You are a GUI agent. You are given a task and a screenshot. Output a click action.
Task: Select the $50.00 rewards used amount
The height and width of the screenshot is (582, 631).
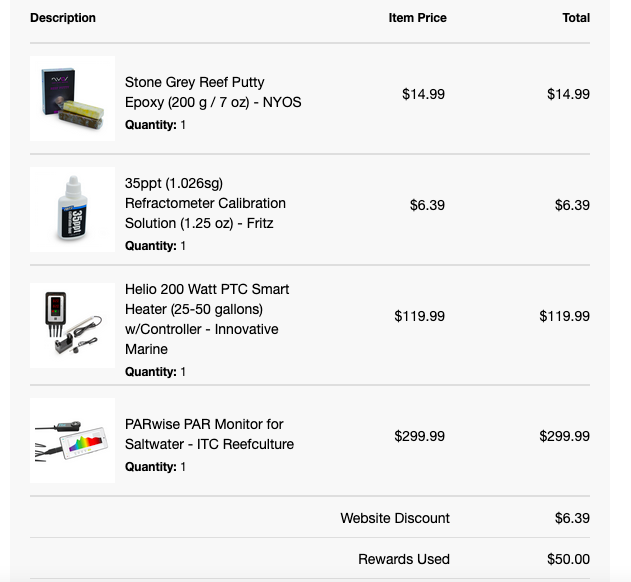(x=568, y=559)
